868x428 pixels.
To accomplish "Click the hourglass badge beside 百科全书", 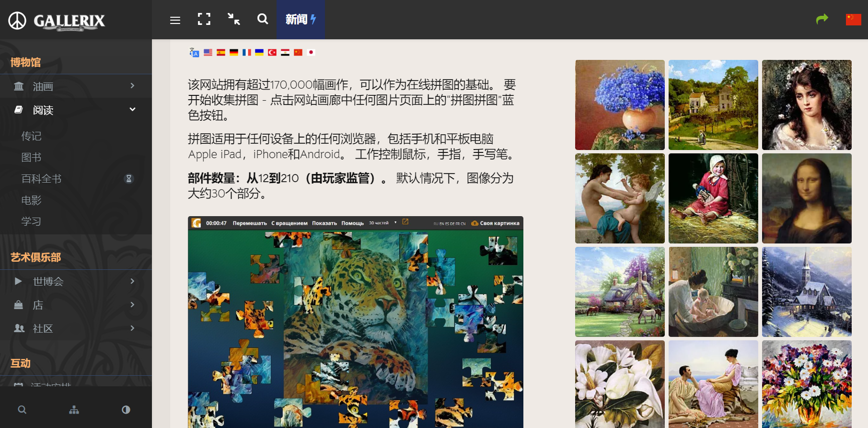I will 128,179.
